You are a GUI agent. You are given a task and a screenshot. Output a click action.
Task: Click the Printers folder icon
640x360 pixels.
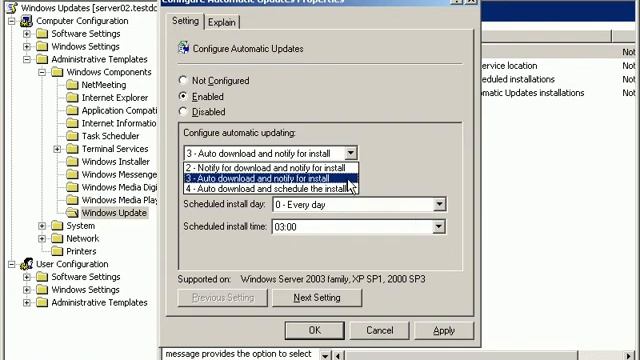(57, 251)
